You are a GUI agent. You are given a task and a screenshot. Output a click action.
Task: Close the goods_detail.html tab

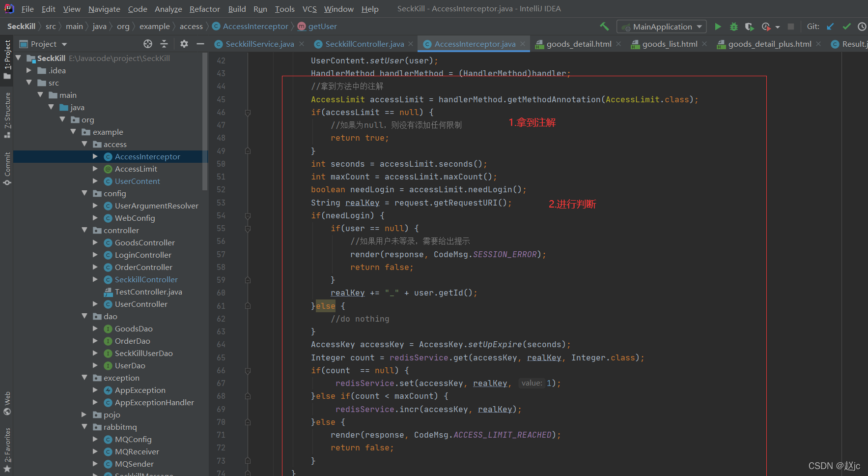coord(618,44)
